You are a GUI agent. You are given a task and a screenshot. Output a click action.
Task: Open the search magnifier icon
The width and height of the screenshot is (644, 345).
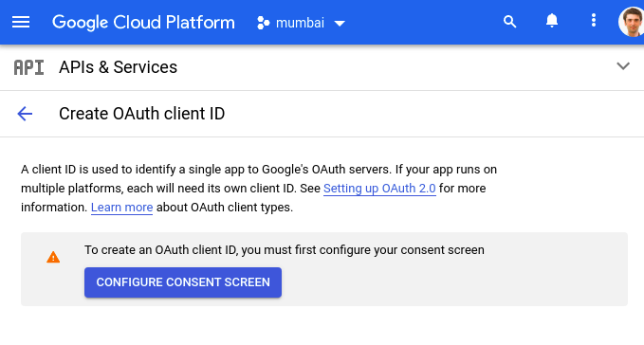pyautogui.click(x=509, y=22)
